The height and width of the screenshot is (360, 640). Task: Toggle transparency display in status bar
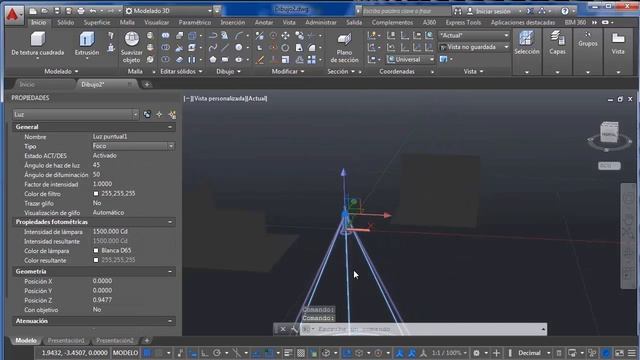[301, 353]
